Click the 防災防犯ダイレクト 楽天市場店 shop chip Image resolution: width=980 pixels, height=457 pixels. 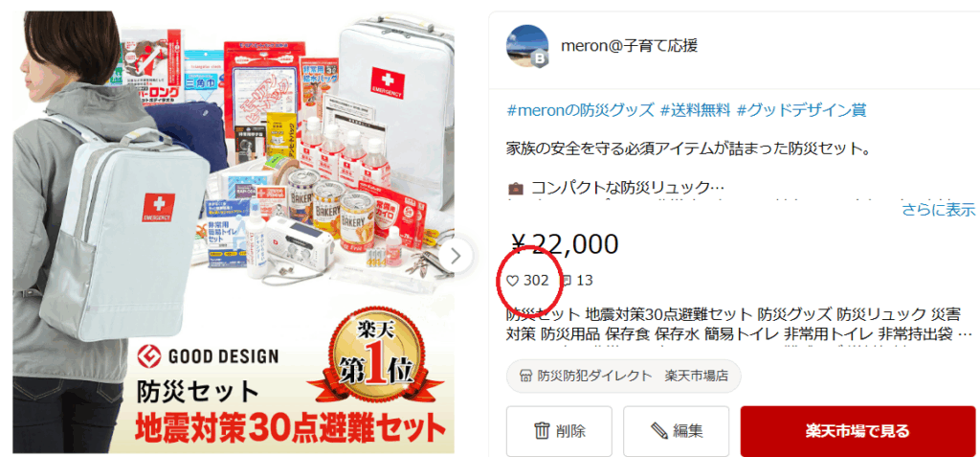click(x=623, y=377)
